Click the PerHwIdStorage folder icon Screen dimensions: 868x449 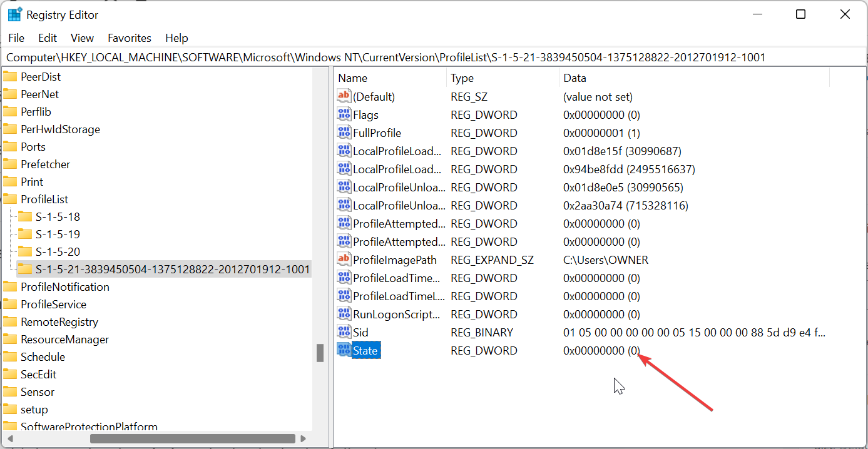(x=10, y=129)
